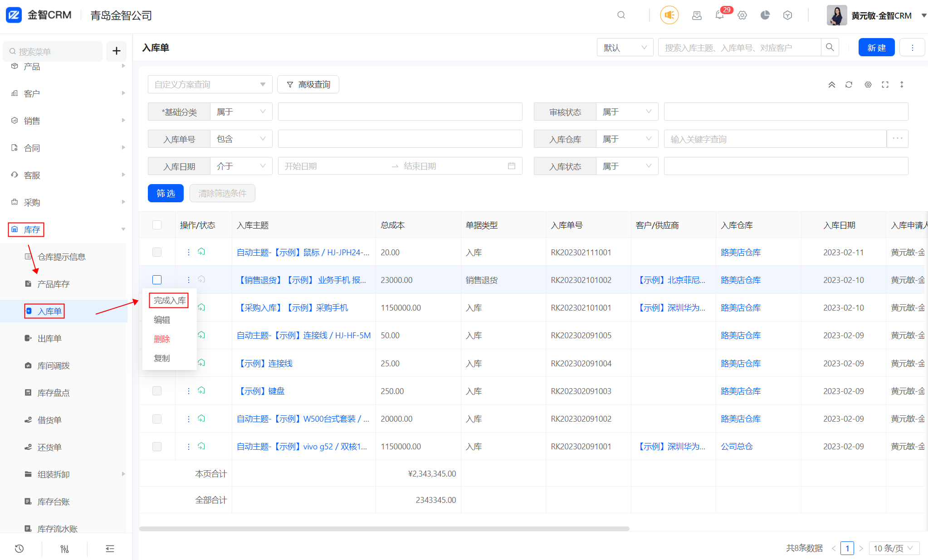Click the search icon next to 入库单 search box

point(830,47)
